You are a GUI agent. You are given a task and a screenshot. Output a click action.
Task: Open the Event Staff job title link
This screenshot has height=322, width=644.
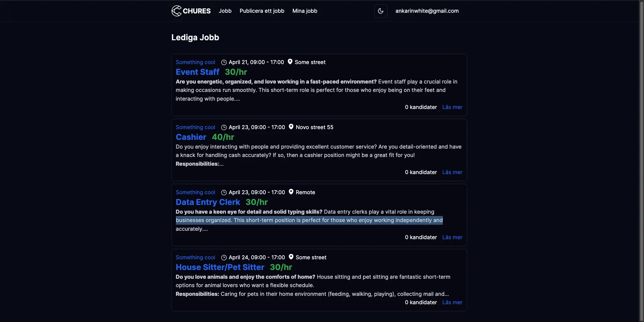point(197,72)
